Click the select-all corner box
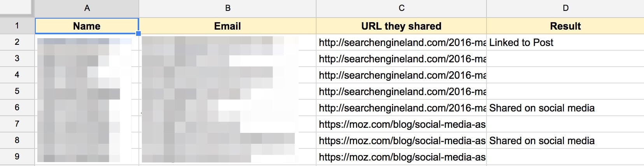 17,8
